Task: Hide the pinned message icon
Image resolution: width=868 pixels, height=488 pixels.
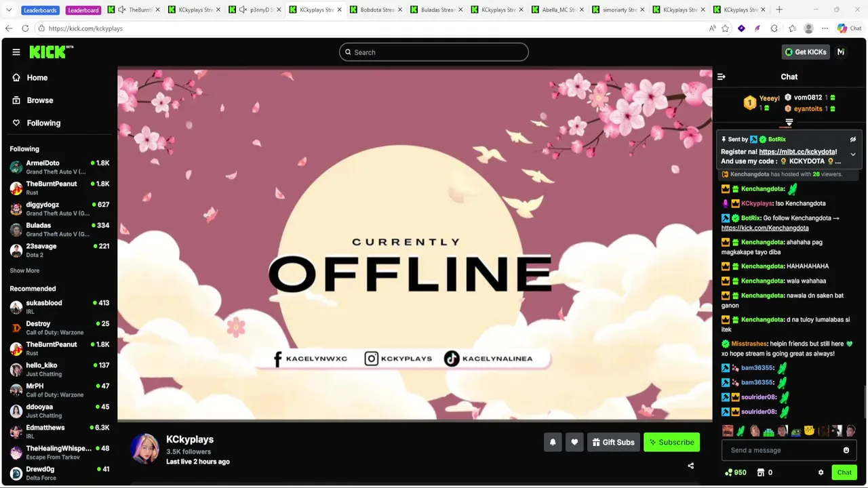Action: click(853, 139)
